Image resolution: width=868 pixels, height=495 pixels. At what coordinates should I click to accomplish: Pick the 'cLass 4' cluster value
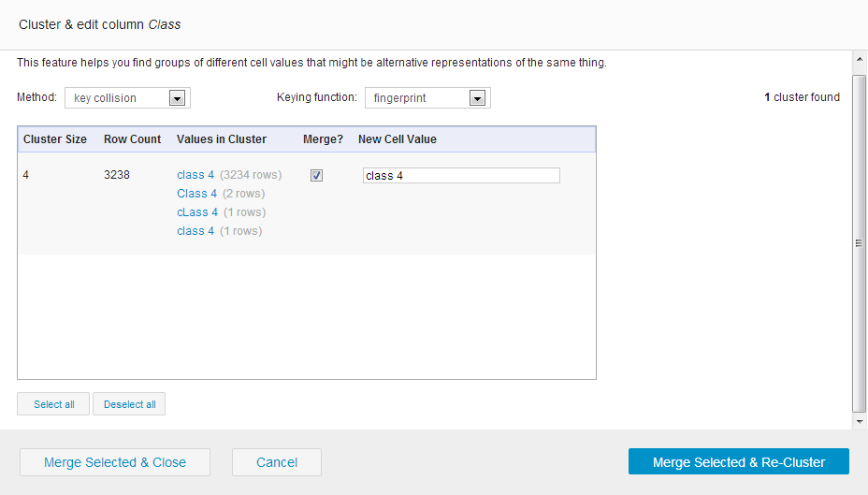[197, 212]
